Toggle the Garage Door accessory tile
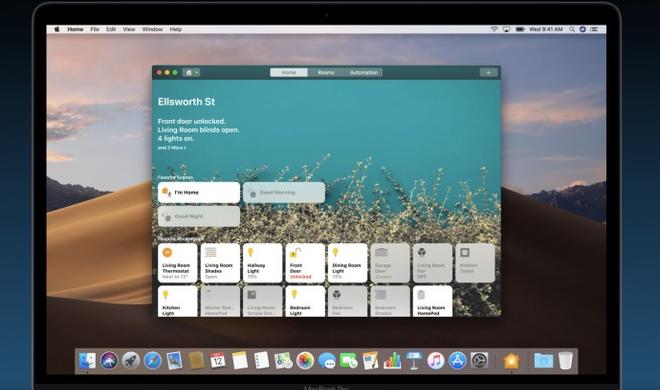Image resolution: width=660 pixels, height=390 pixels. point(390,263)
